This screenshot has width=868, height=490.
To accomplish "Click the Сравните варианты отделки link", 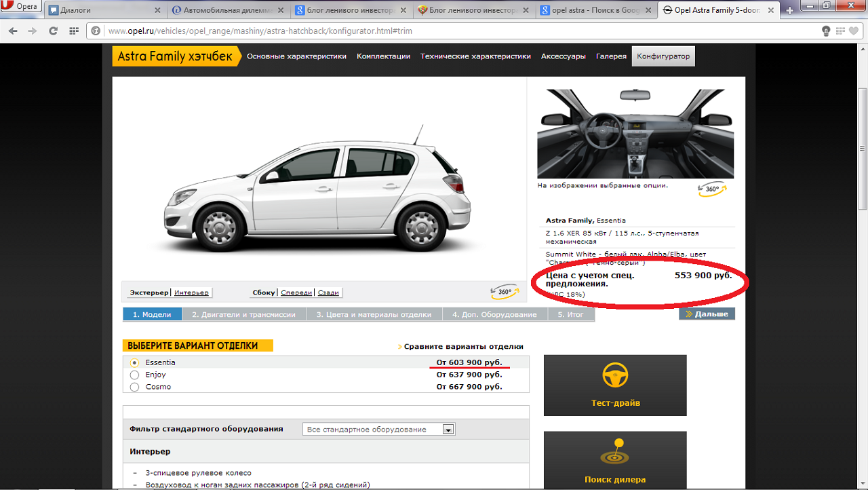I will tap(463, 346).
